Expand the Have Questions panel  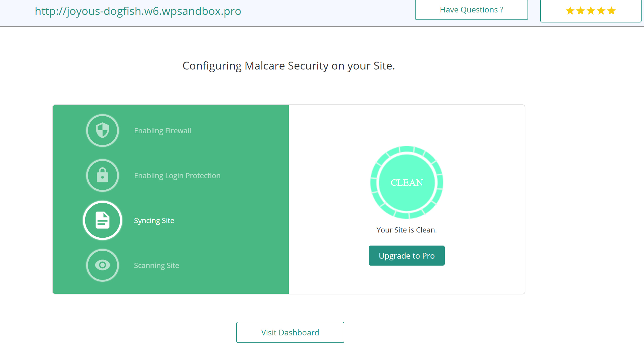point(471,9)
